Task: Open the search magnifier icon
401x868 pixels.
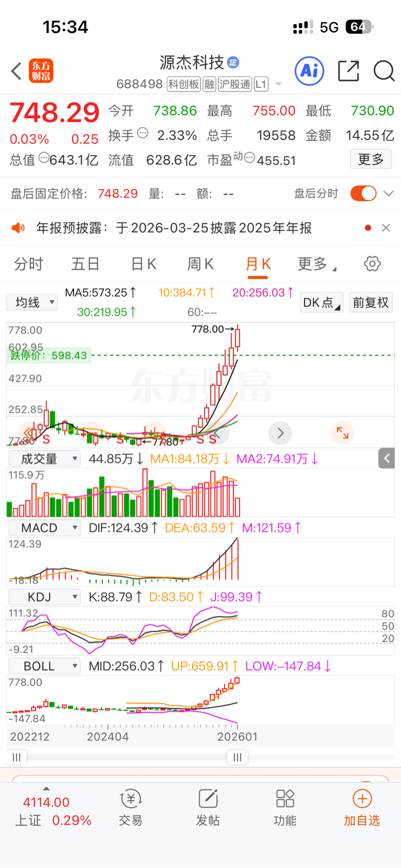Action: pos(384,71)
